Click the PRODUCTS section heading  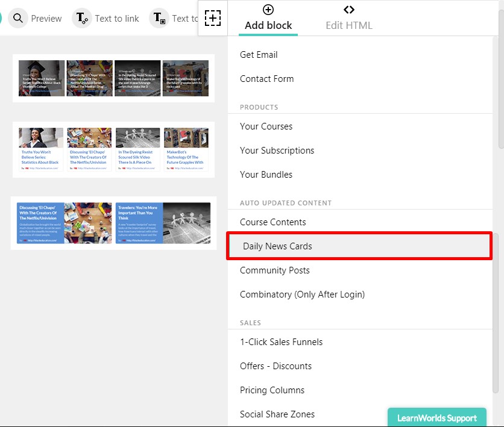coord(259,107)
